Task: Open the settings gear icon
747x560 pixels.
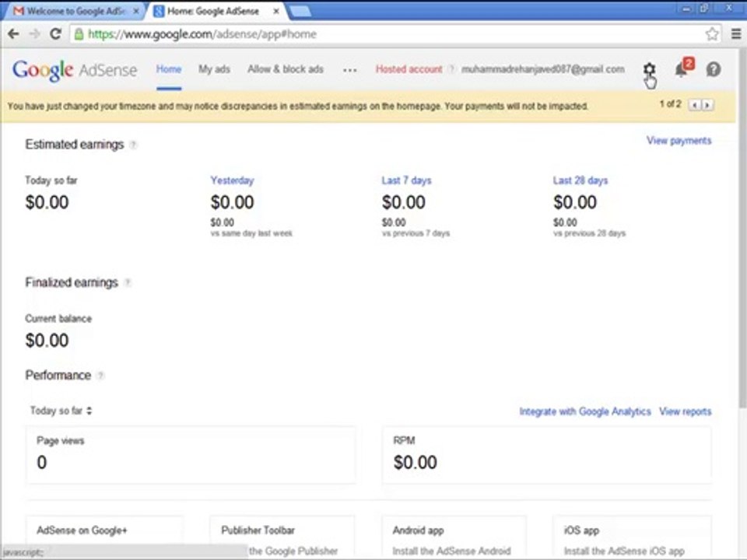Action: point(649,69)
